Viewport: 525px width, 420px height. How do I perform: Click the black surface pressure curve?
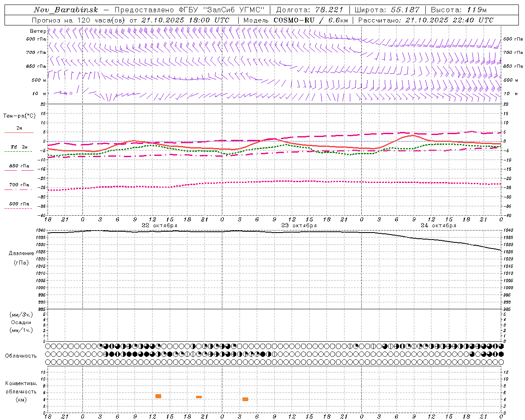click(x=275, y=232)
